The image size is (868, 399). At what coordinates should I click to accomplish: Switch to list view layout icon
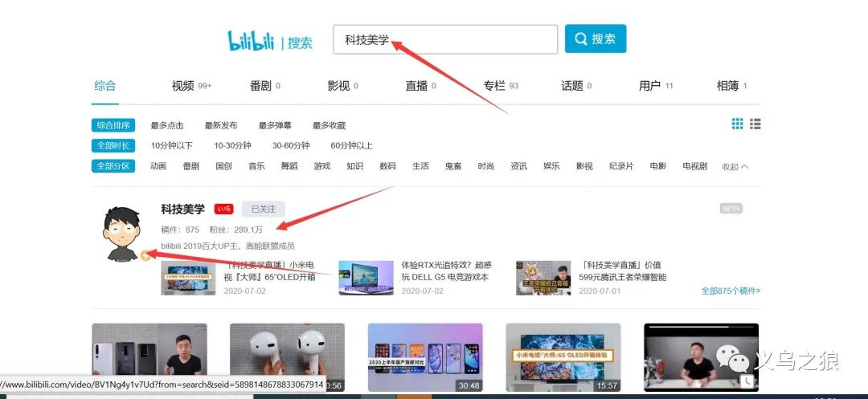755,124
